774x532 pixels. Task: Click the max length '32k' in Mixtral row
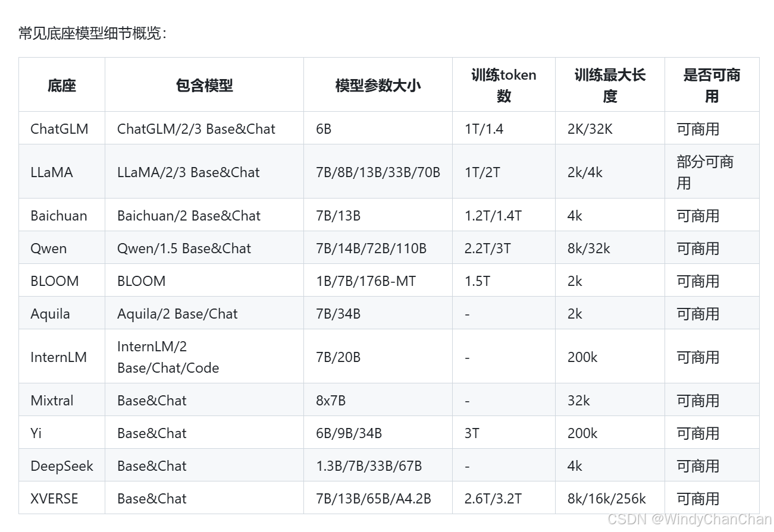pos(578,401)
